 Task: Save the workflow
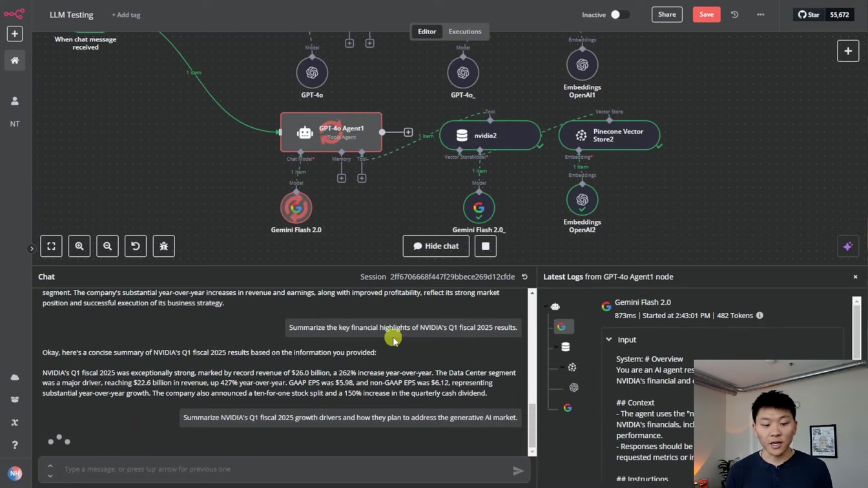tap(707, 14)
